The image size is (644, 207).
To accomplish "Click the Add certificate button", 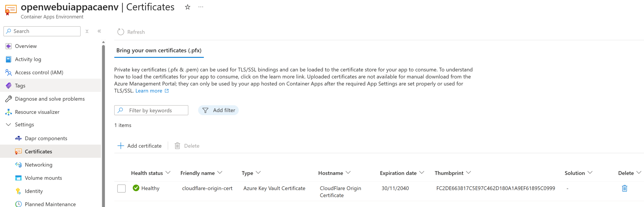I will click(140, 146).
